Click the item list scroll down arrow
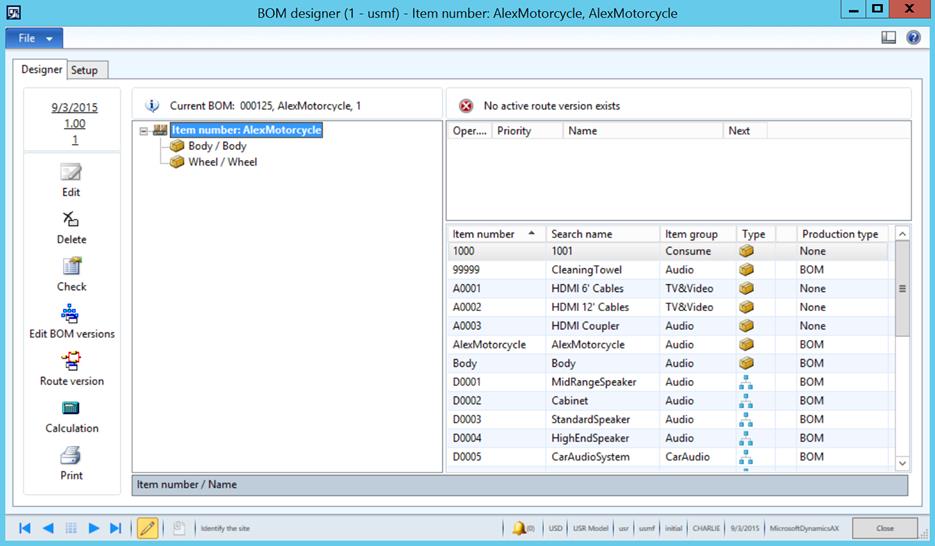The width and height of the screenshot is (935, 546). (x=902, y=463)
